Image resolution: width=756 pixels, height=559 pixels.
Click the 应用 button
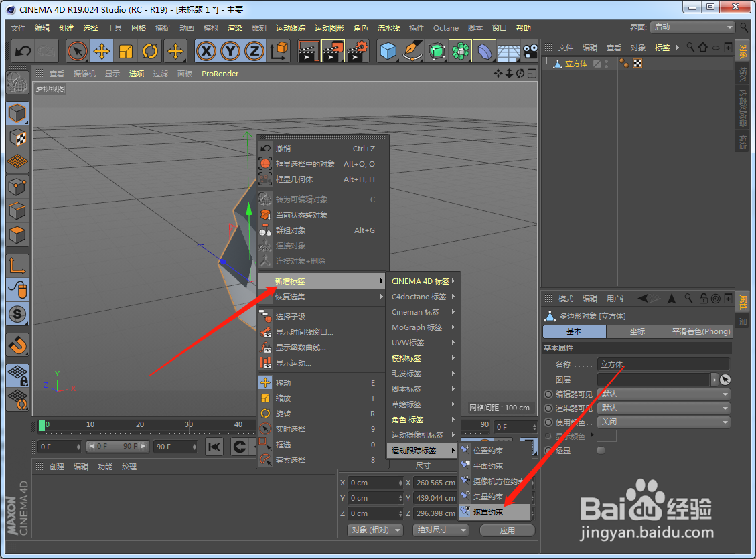507,530
